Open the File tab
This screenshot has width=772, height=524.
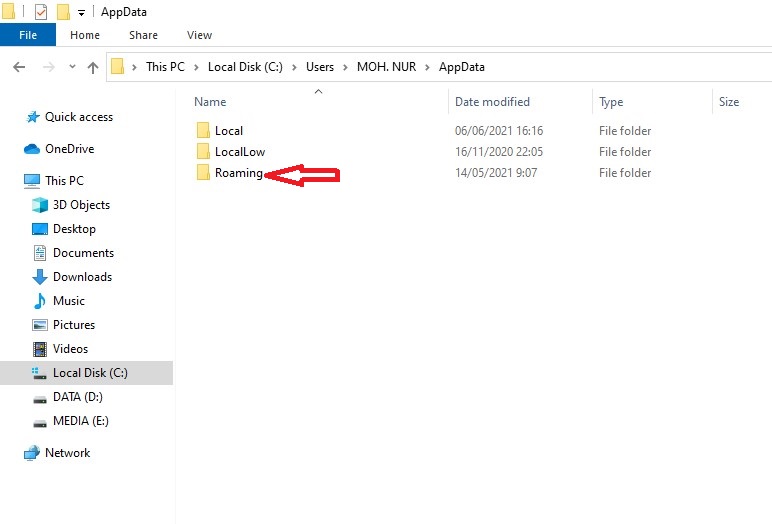click(28, 35)
